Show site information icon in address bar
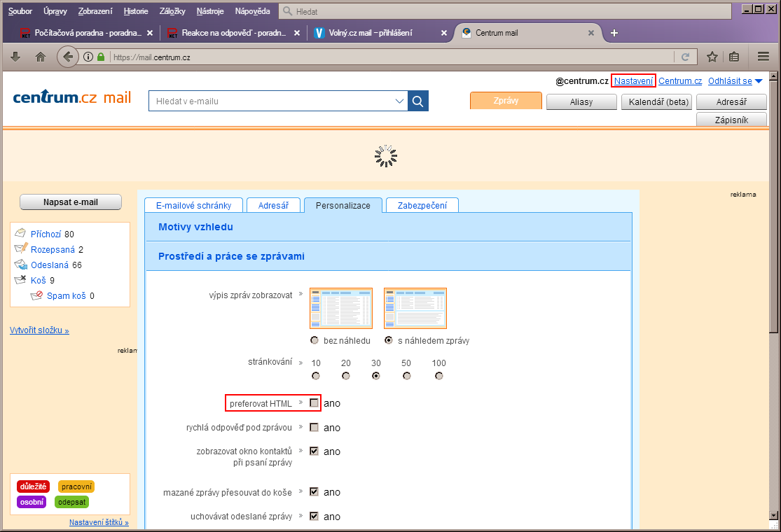781x532 pixels. pyautogui.click(x=88, y=57)
